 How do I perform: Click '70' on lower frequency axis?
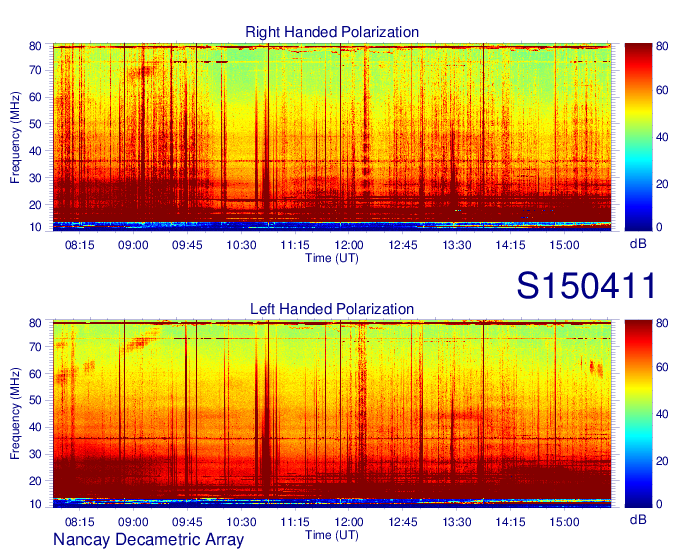(36, 347)
